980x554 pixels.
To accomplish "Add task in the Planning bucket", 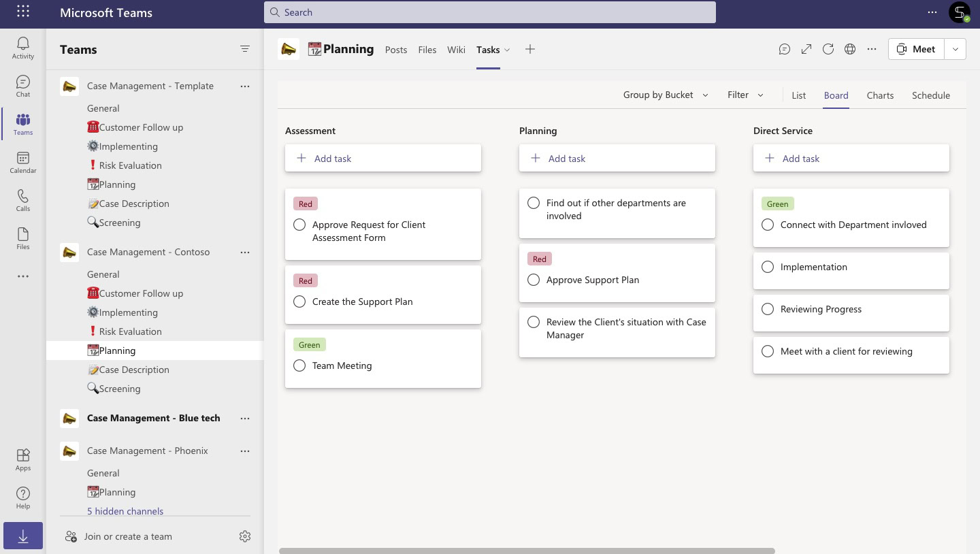I will point(617,159).
